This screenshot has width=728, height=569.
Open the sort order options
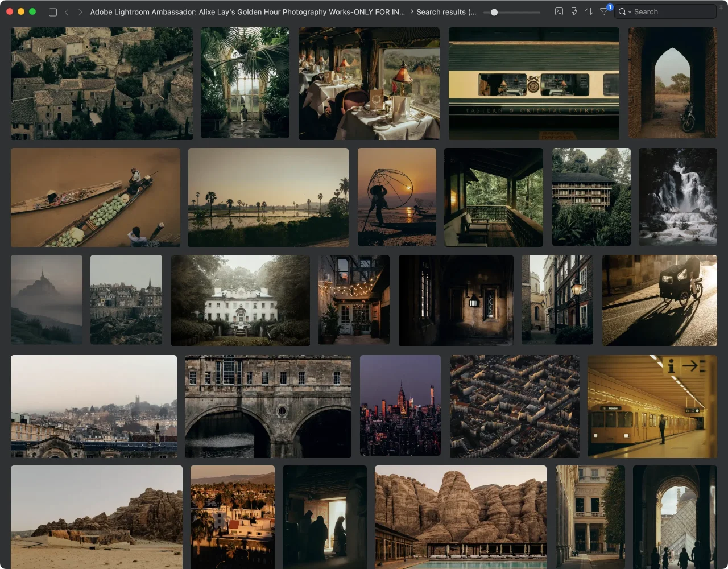tap(589, 11)
